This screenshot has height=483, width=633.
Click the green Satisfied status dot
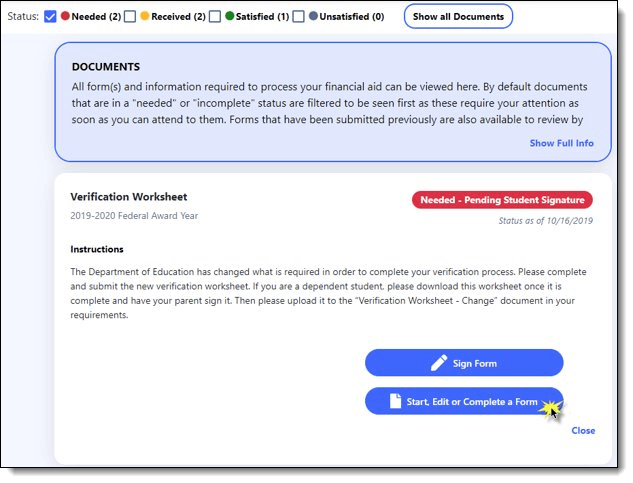click(229, 16)
